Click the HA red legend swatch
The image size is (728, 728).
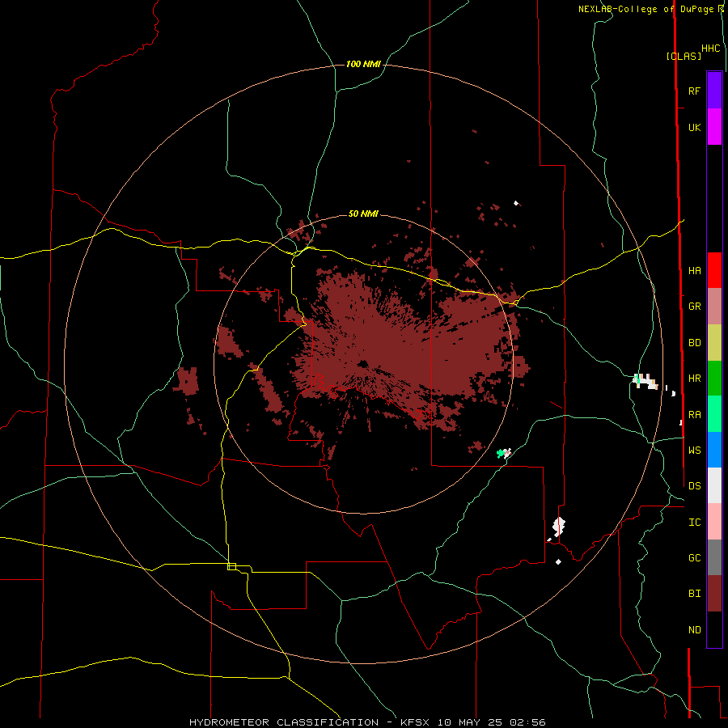click(714, 270)
